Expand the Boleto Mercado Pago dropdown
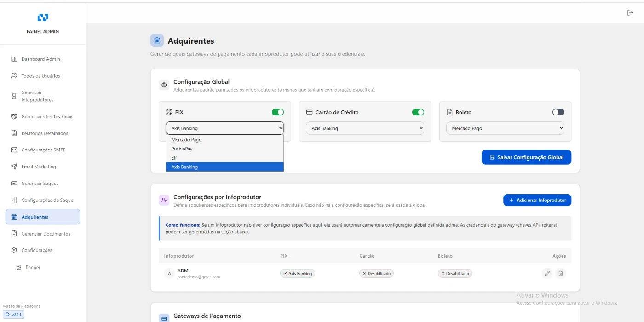 (505, 128)
